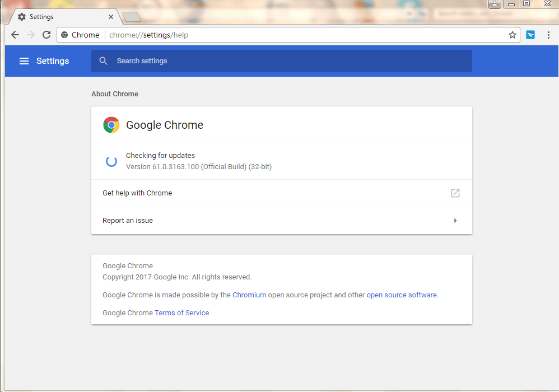Expand the Report an issue arrow
Viewport: 559px width, 392px height.
pos(455,221)
